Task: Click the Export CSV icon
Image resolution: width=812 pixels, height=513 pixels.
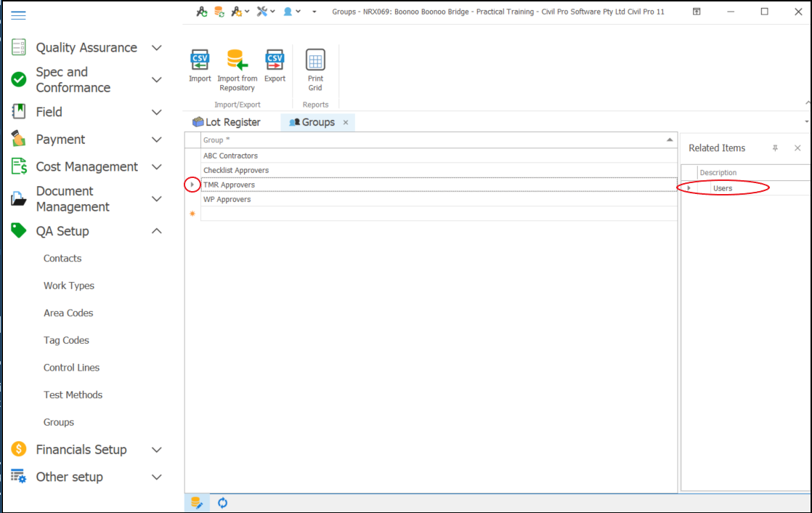Action: click(275, 60)
